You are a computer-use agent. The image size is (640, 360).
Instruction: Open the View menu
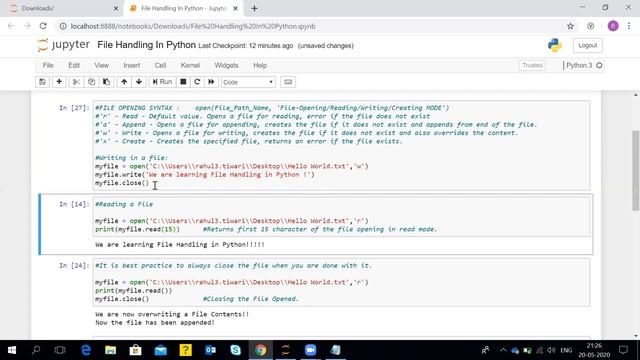pos(102,65)
